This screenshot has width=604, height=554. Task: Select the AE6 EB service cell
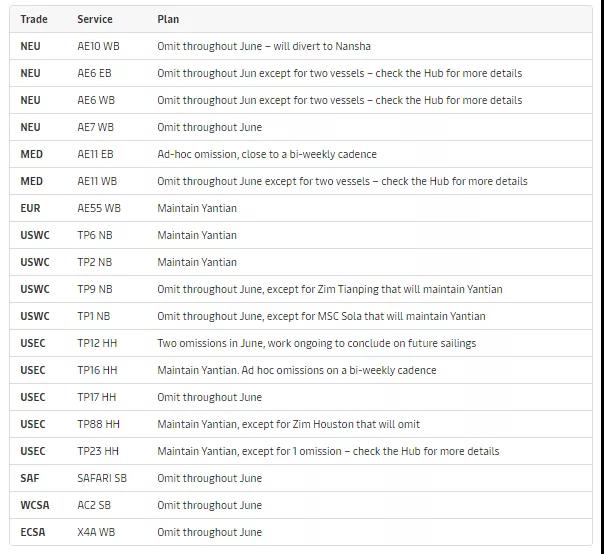click(95, 73)
